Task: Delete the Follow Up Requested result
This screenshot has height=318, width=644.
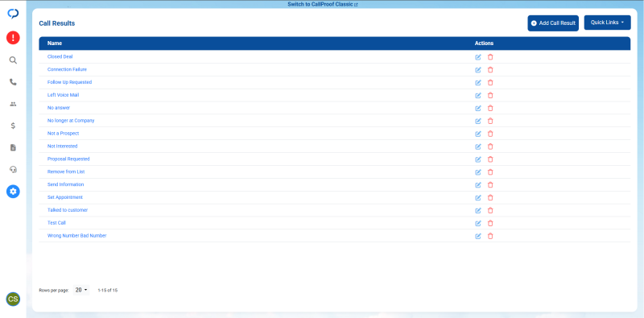Action: [x=490, y=83]
